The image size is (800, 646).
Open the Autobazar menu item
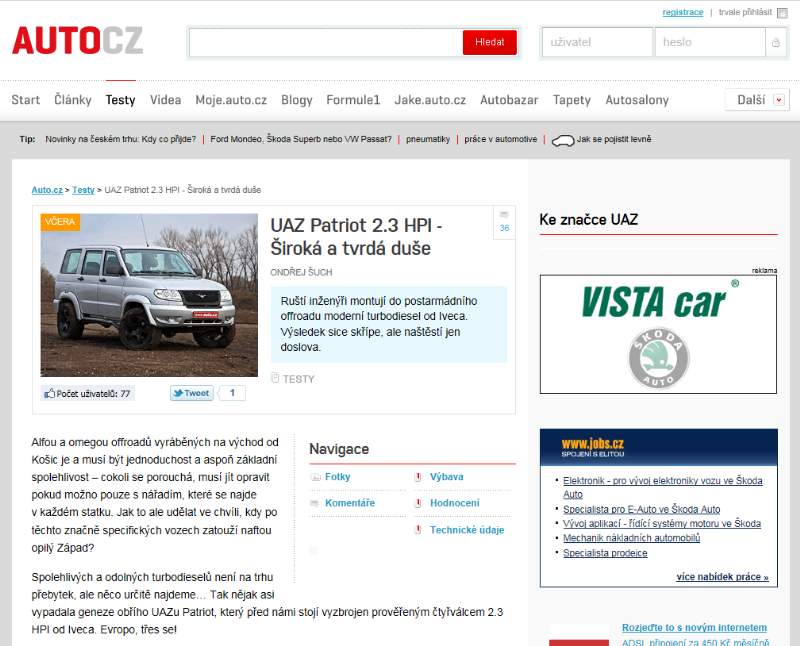(x=509, y=100)
